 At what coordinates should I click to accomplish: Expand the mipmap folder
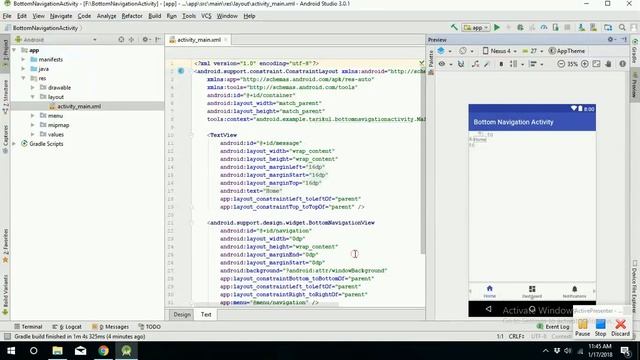pos(33,125)
